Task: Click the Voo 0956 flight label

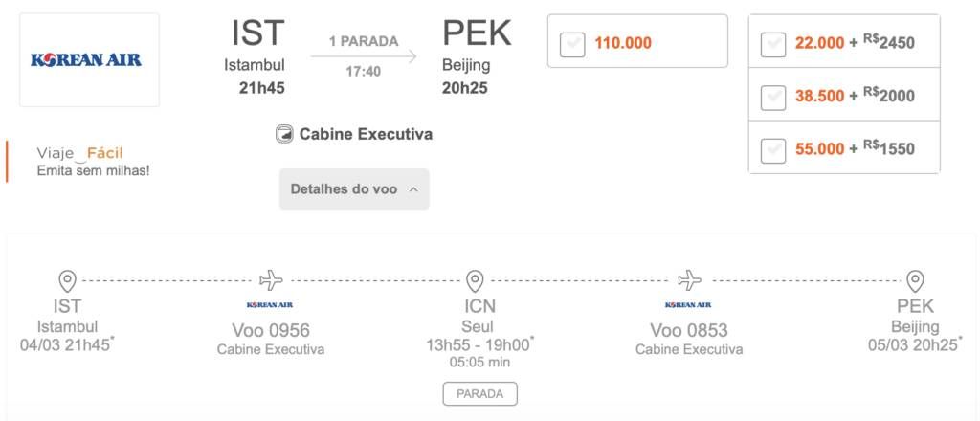Action: coord(271,330)
